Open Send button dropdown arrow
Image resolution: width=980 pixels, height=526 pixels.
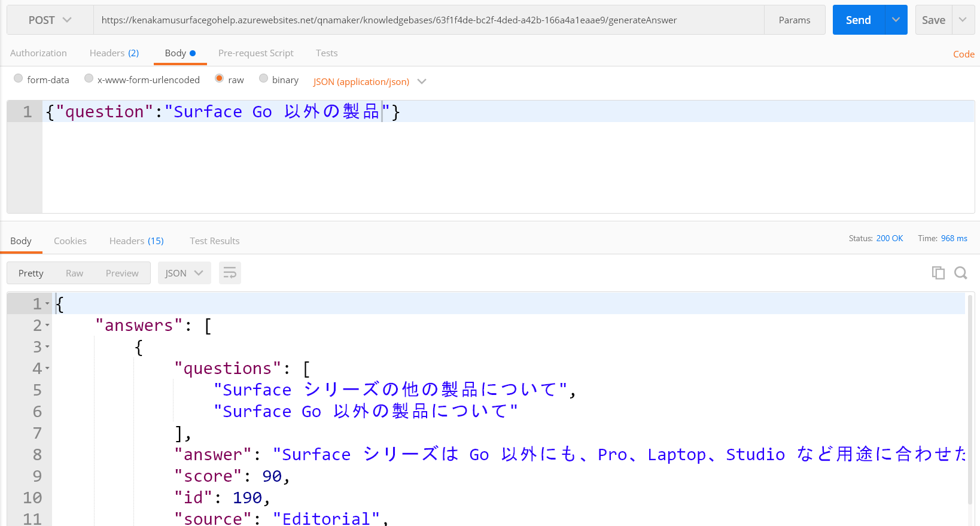pos(896,20)
